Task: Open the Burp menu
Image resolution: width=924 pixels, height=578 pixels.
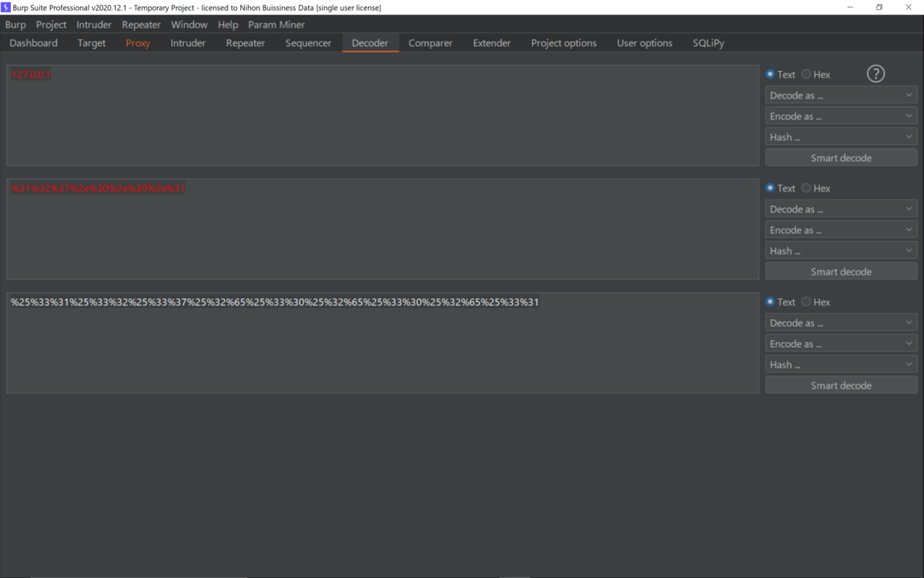Action: (15, 25)
